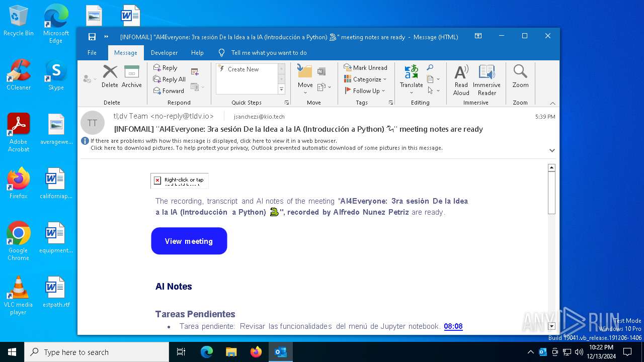
Task: Reply with a meeting request icon
Action: tap(195, 71)
